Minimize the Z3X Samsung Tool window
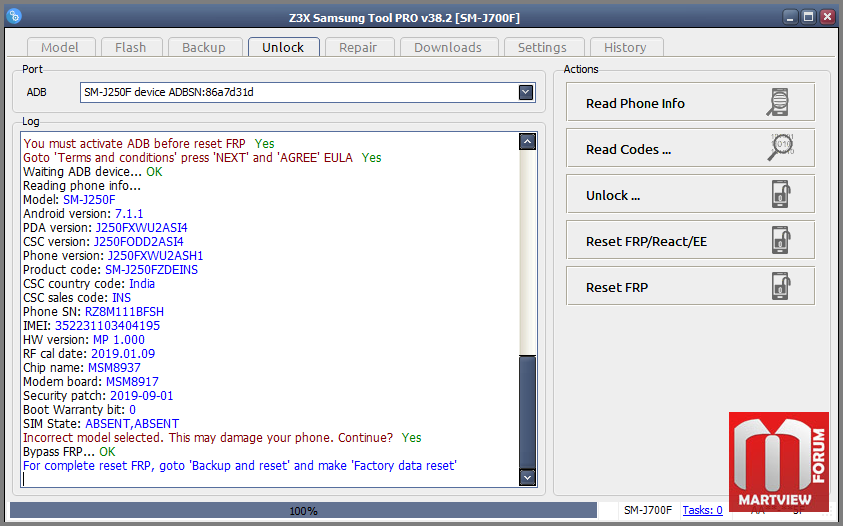843x526 pixels. click(x=790, y=17)
